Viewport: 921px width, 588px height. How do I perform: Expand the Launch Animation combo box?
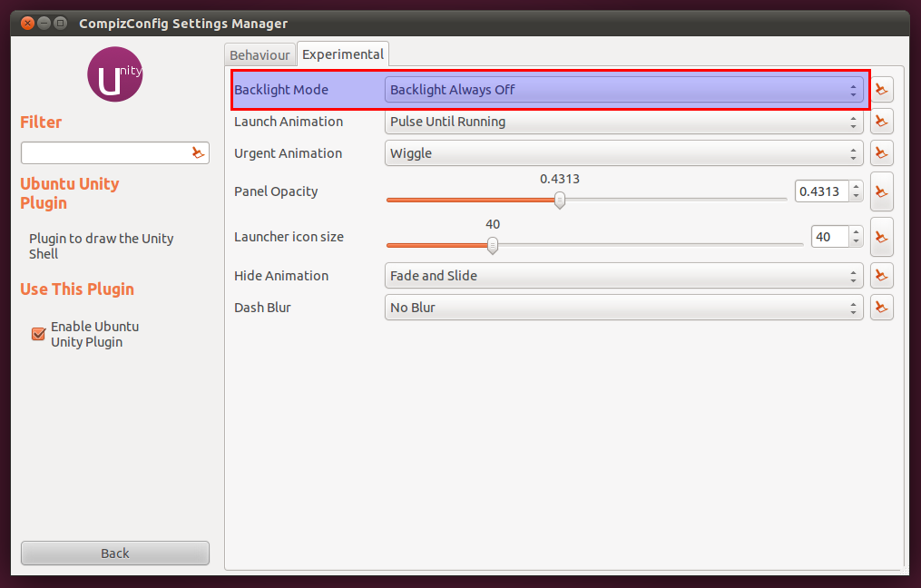pos(623,122)
